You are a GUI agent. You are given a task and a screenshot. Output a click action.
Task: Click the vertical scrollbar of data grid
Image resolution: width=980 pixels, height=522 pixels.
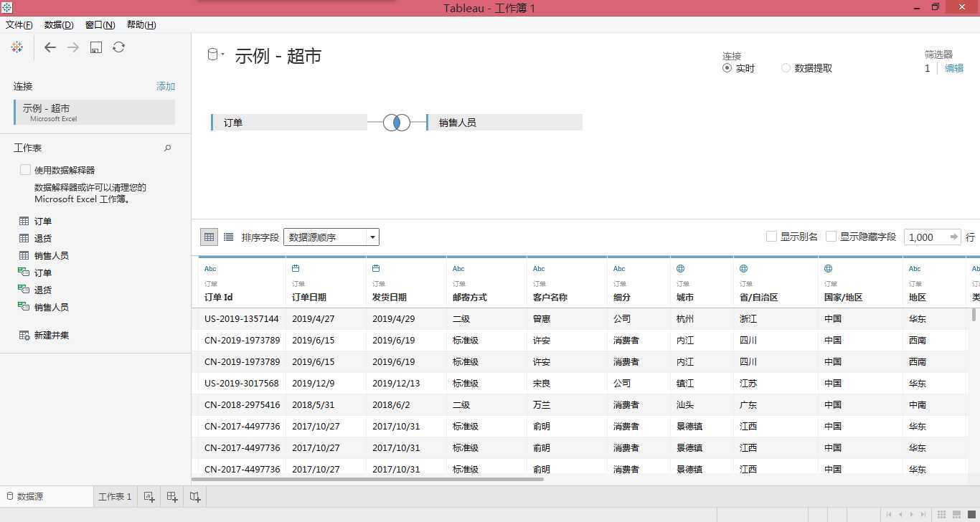pyautogui.click(x=974, y=315)
